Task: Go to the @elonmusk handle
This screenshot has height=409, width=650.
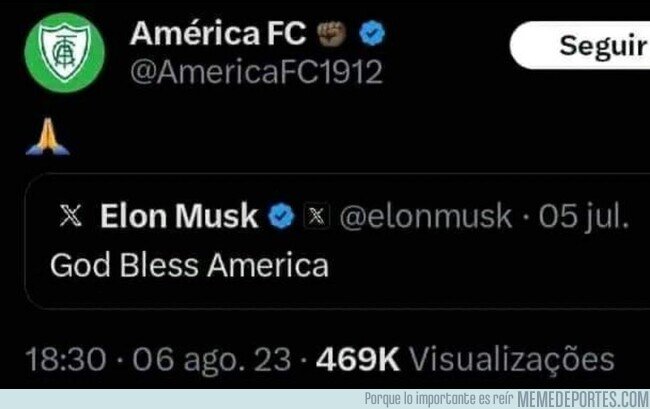Action: click(426, 216)
